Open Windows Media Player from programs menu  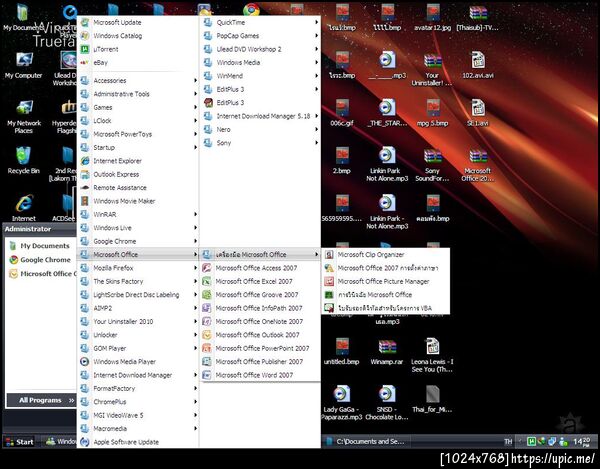(138, 362)
